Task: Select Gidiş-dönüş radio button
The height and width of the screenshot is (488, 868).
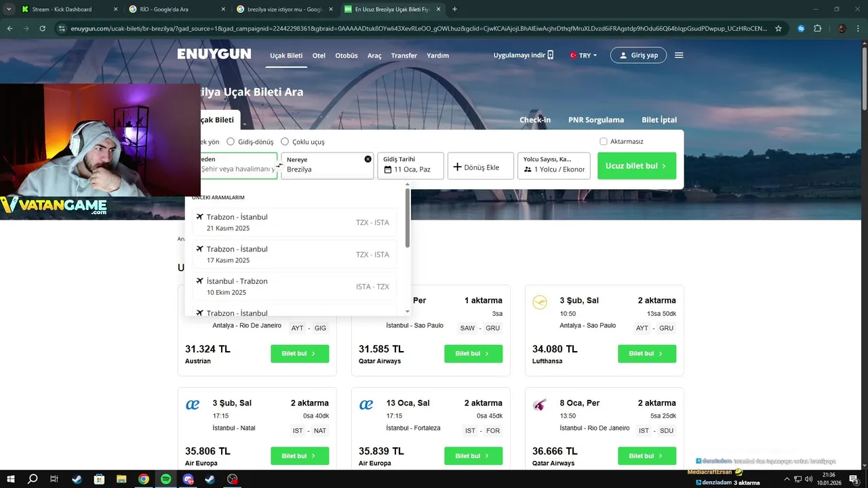Action: [x=231, y=142]
